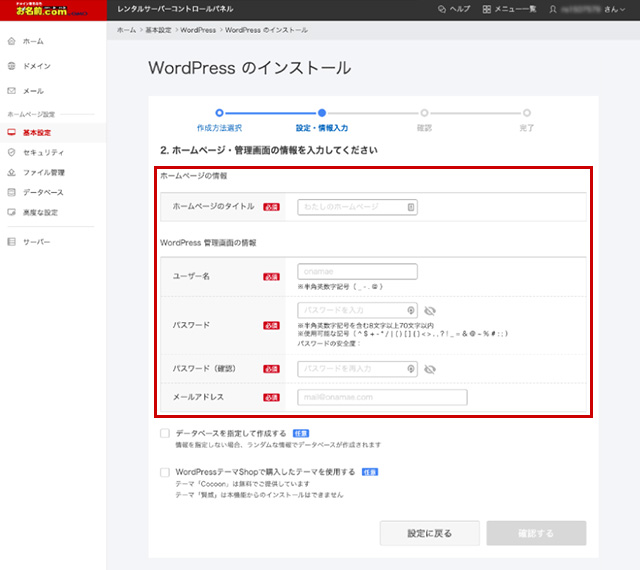Click the 確認する button
The image size is (640, 570).
pyautogui.click(x=536, y=533)
